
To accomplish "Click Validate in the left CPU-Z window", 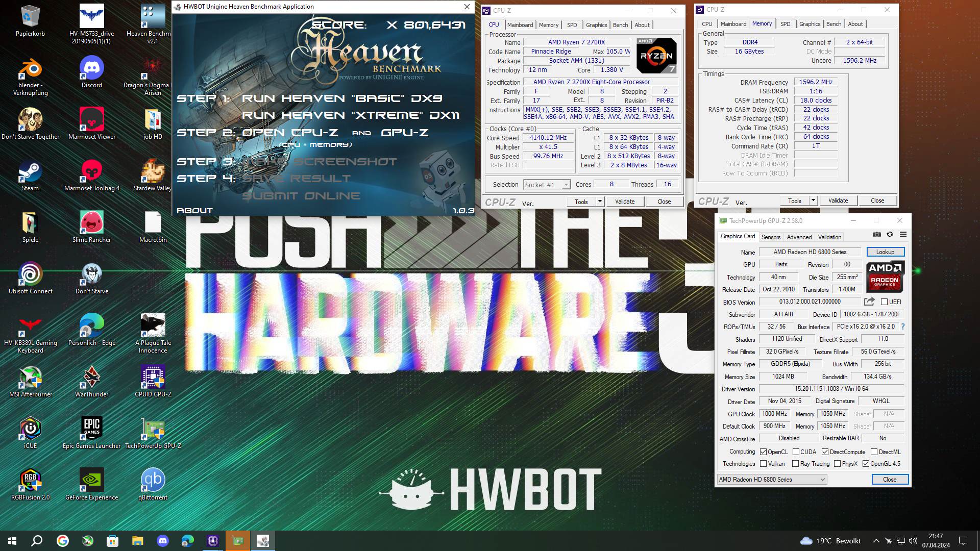I will click(625, 202).
